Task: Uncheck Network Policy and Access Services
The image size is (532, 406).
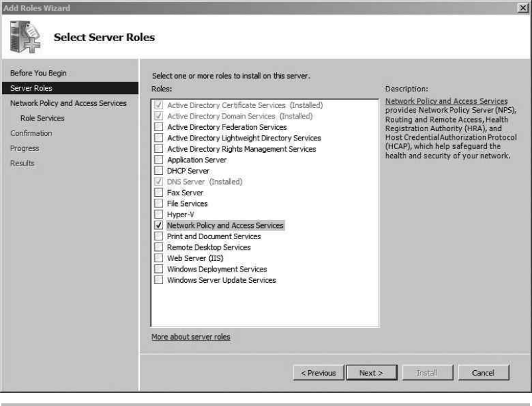Action: (x=158, y=225)
